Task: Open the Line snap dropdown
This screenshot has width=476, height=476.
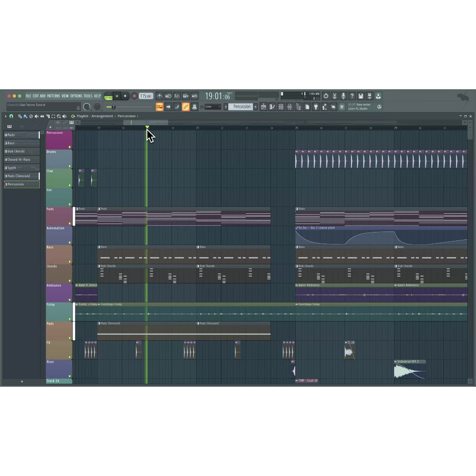Action: (212, 107)
